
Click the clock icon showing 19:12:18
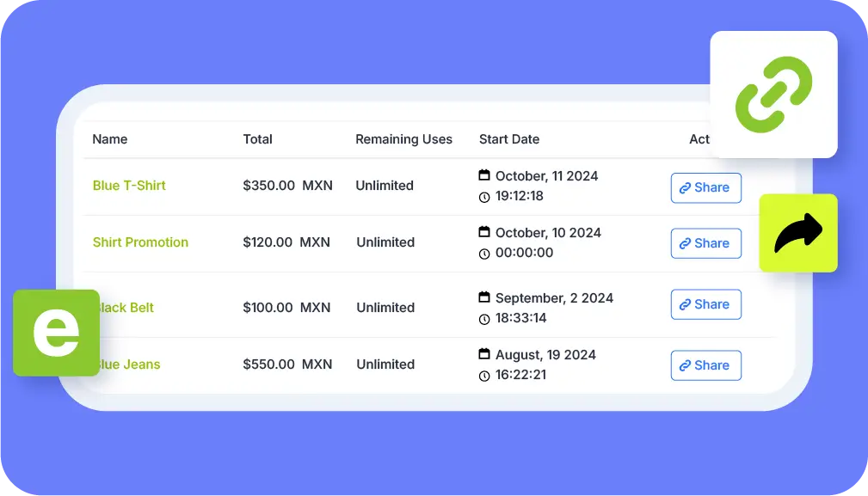pos(486,196)
